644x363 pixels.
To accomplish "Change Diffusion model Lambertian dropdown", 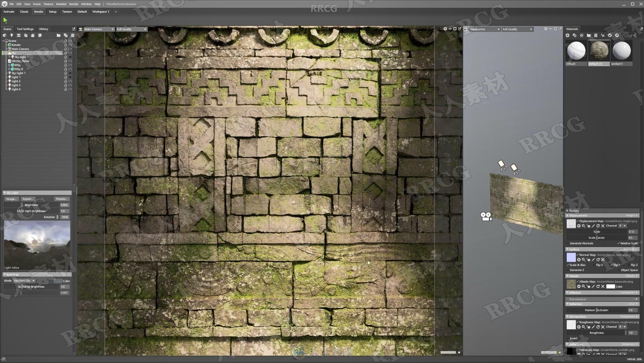I will click(x=629, y=293).
